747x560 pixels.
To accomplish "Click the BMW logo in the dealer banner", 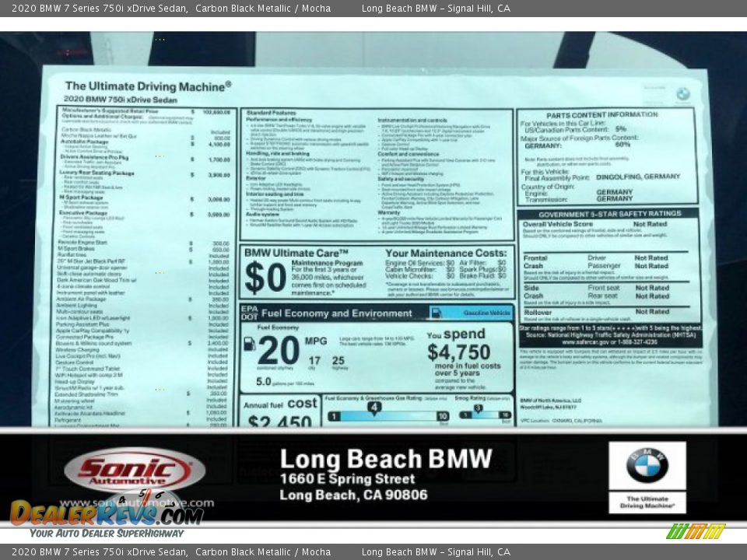I will click(647, 466).
